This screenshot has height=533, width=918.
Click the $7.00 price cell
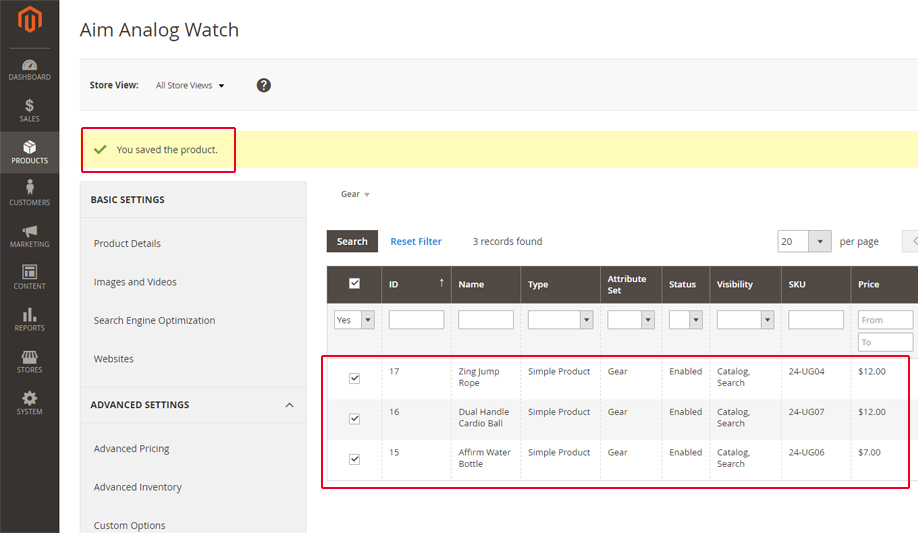(869, 452)
